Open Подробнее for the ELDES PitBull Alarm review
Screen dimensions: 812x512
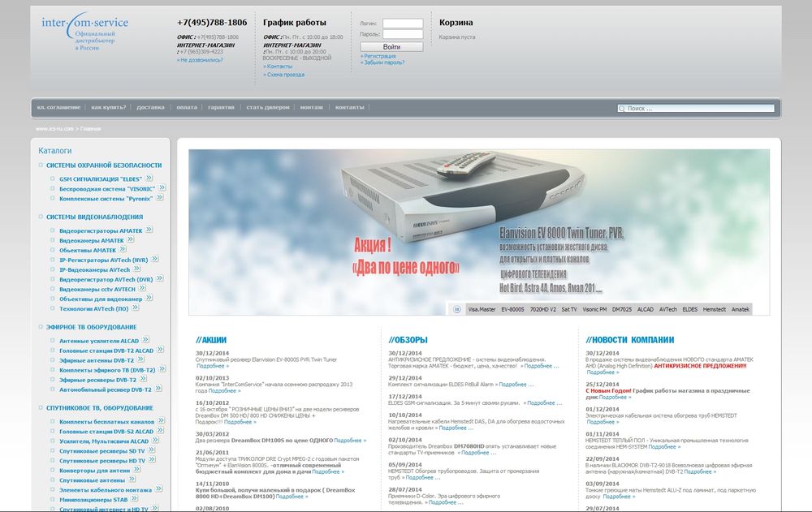coord(516,385)
